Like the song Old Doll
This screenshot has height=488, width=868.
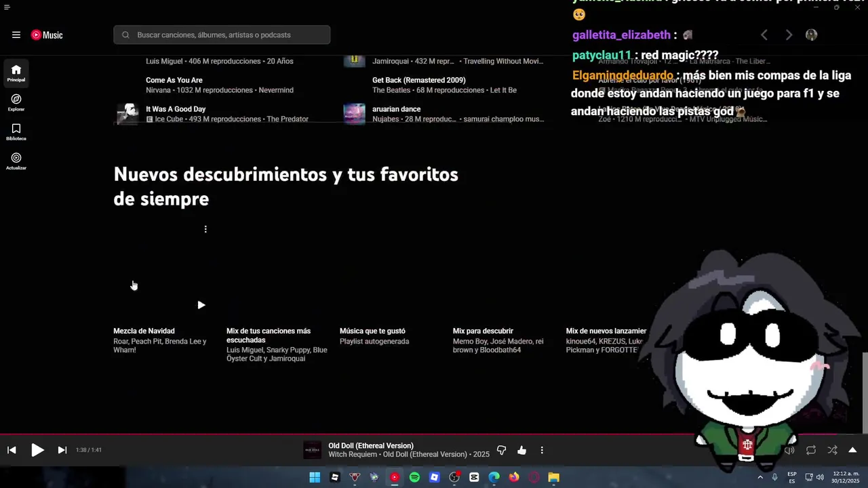pos(521,450)
